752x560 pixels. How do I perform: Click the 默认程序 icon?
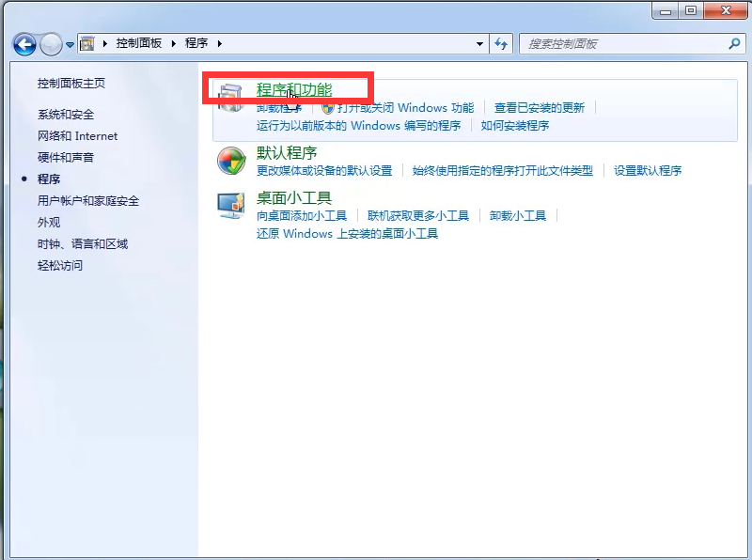231,161
